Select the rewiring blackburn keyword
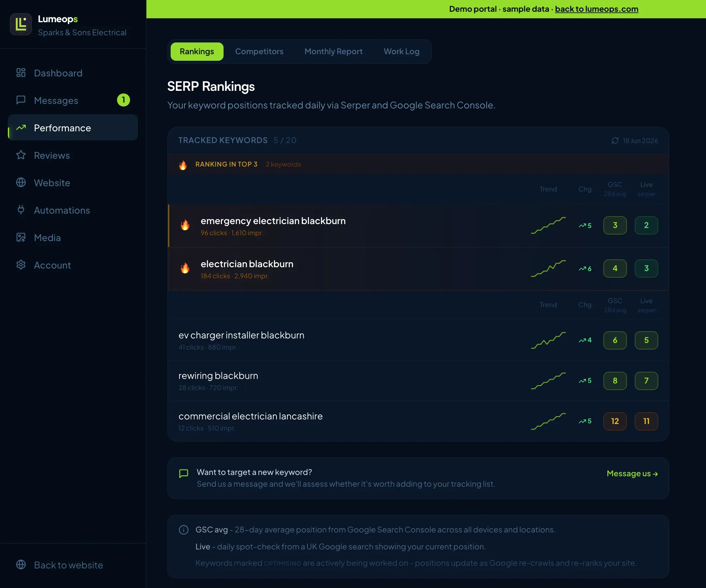706x588 pixels. coord(218,376)
